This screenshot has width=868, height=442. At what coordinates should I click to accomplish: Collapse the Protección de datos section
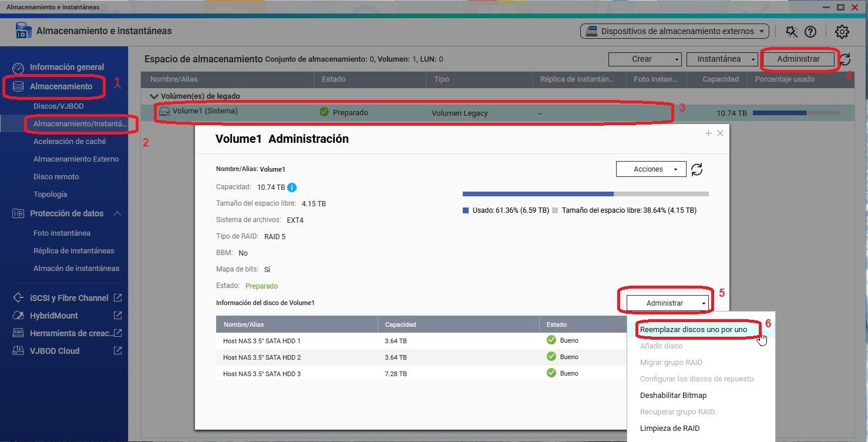(x=117, y=213)
